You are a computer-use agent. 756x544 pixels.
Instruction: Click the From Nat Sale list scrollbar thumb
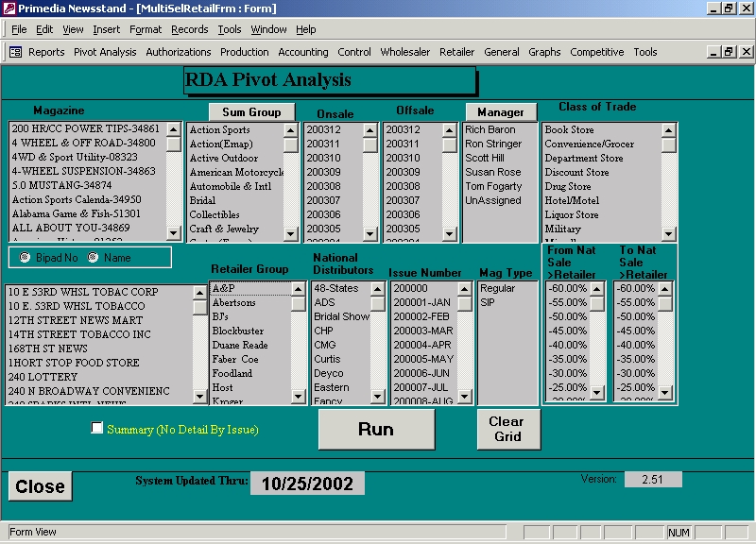click(597, 304)
